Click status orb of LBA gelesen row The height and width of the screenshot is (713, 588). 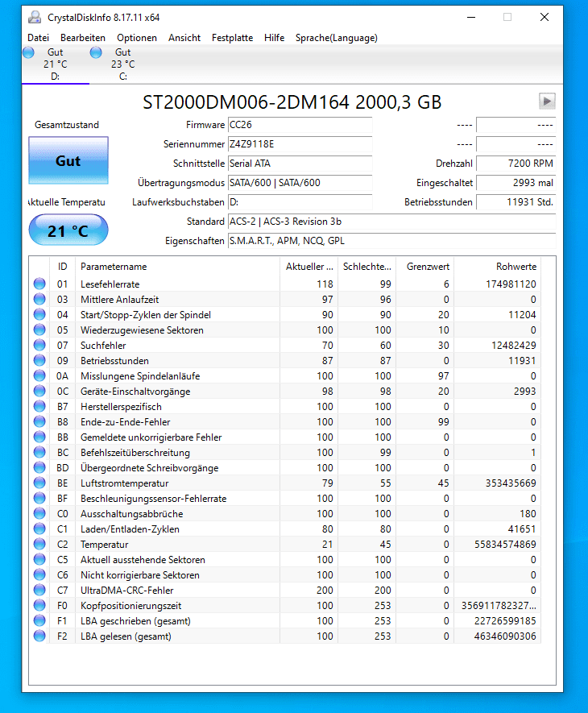pyautogui.click(x=39, y=636)
